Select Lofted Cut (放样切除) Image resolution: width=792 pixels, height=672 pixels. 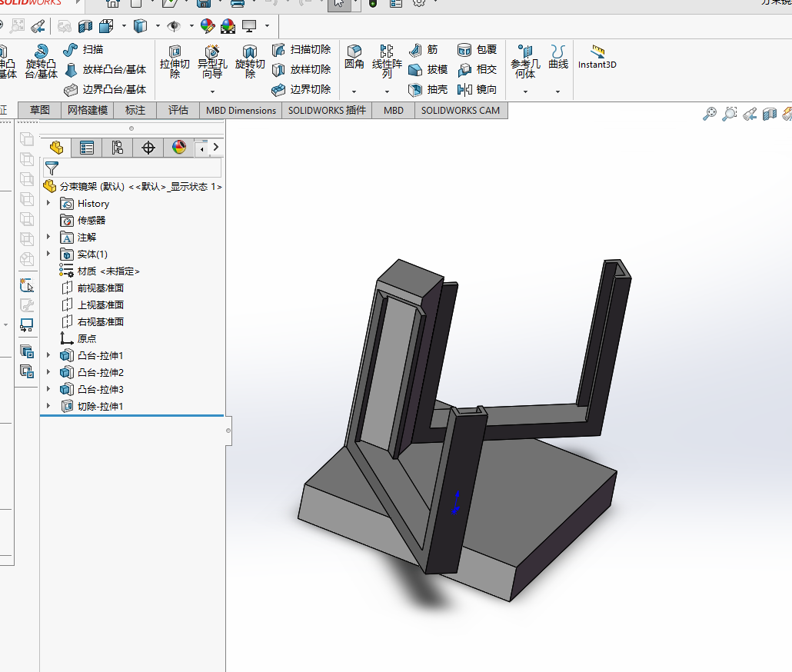301,70
